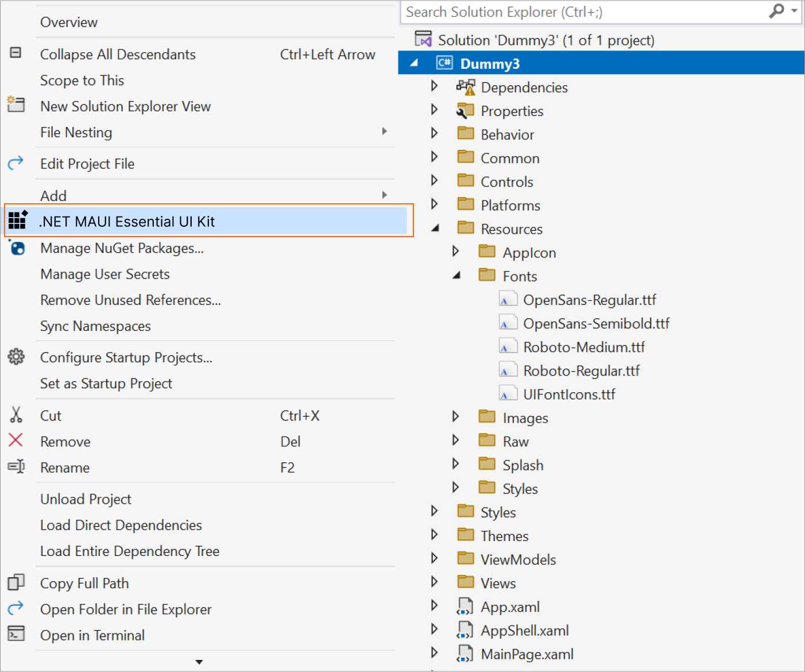Click the Configure Startup Projects gear icon
Screen dimensions: 805x672
pos(16,357)
